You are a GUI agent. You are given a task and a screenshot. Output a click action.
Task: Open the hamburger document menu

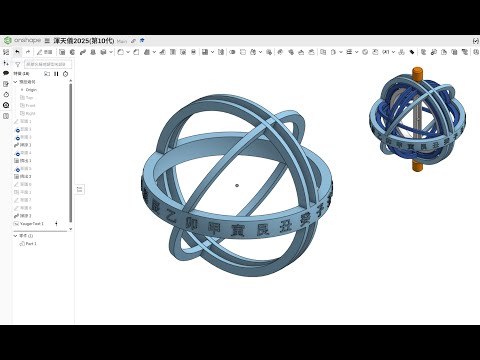tap(47, 41)
